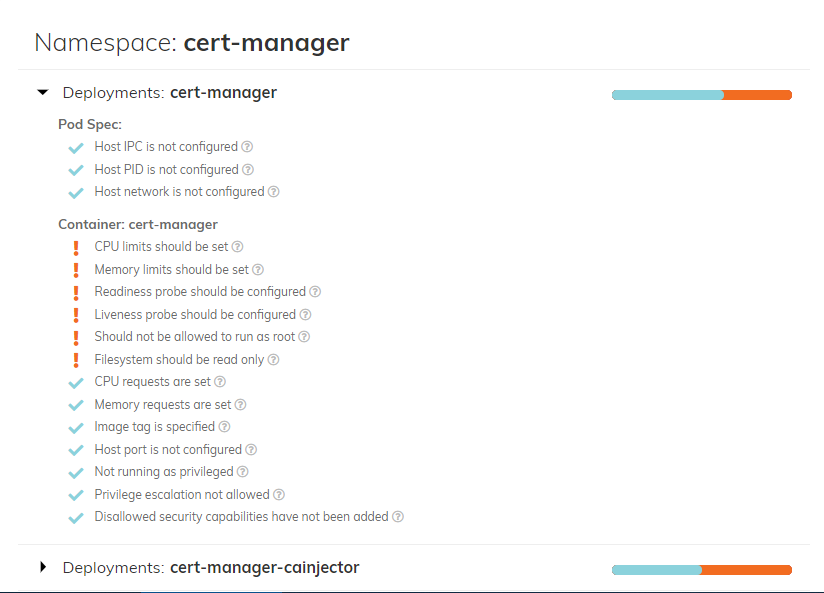Expand the cert-manager-cainjector deployment arrow
This screenshot has height=593, width=824.
point(43,567)
